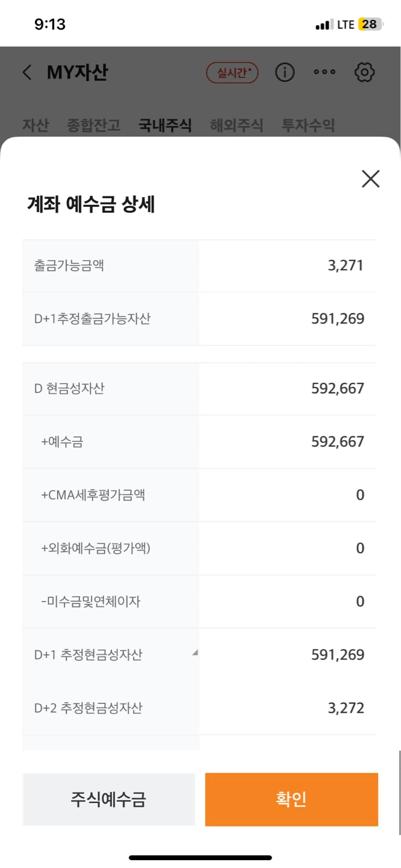Open the three-dot more menu

(325, 72)
